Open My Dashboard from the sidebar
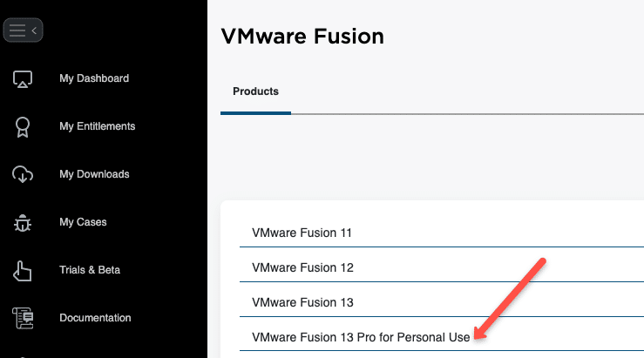644x358 pixels. pyautogui.click(x=94, y=78)
